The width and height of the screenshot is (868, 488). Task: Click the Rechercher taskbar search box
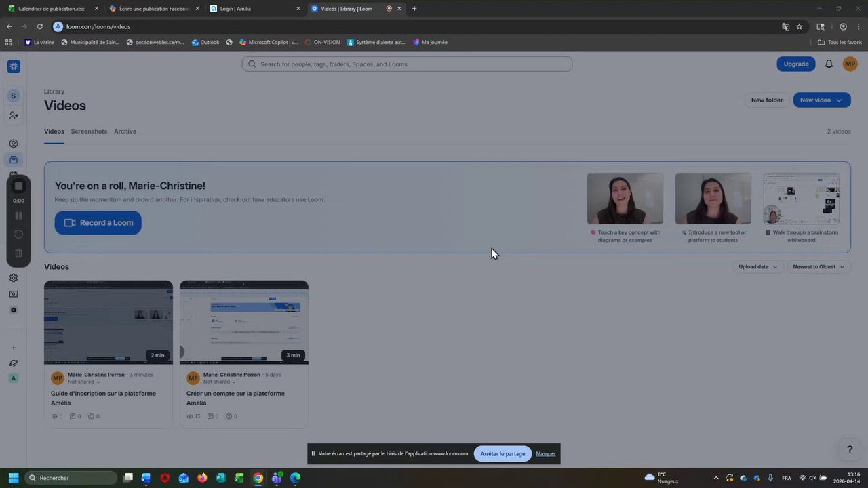71,478
